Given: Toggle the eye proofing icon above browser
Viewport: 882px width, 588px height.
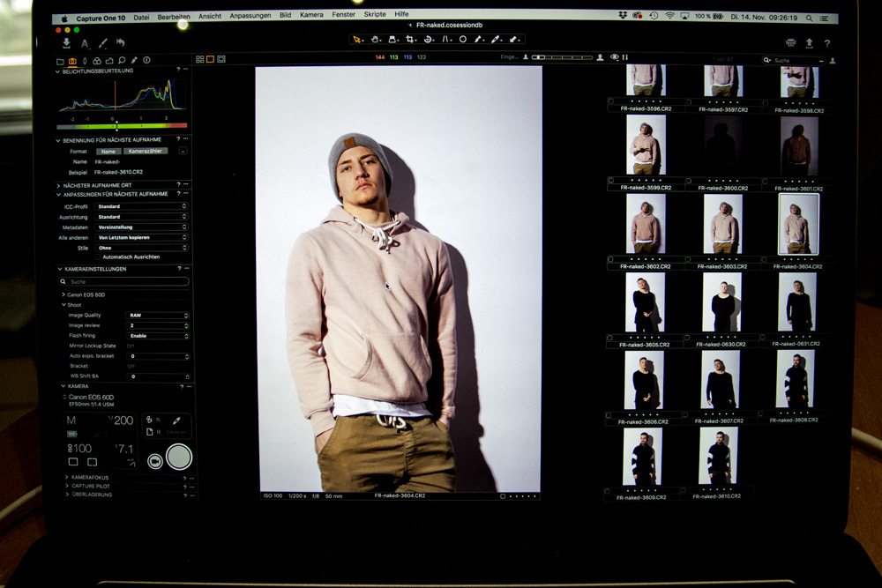Looking at the screenshot, I should 614,57.
